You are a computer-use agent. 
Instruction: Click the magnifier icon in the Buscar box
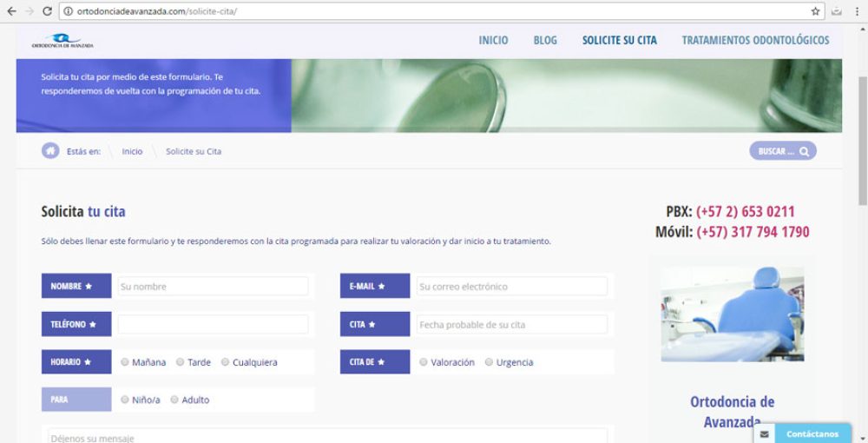[805, 151]
